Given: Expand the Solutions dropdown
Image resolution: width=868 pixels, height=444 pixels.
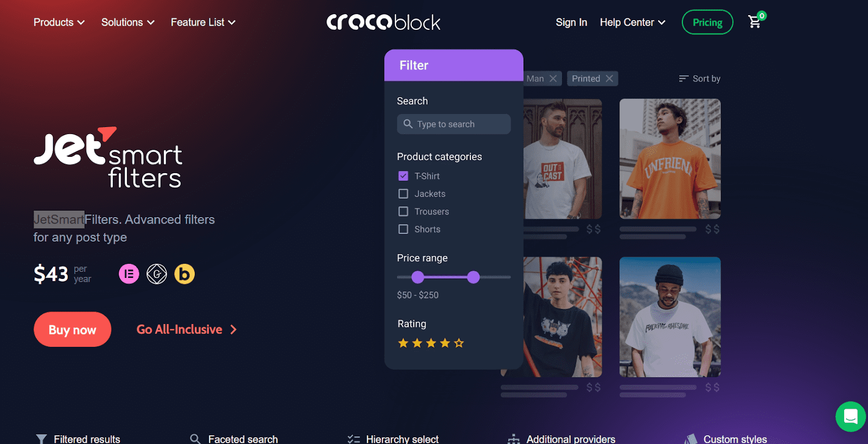Looking at the screenshot, I should (128, 22).
